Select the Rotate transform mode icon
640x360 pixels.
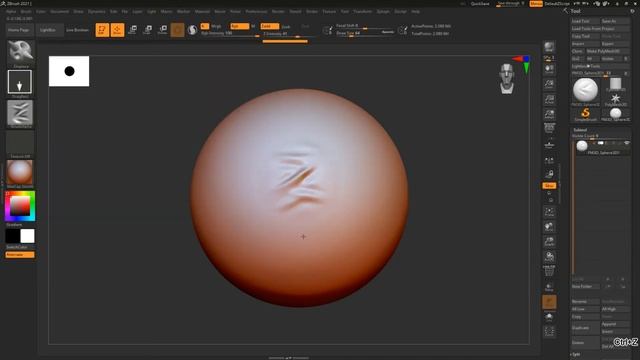[x=163, y=29]
